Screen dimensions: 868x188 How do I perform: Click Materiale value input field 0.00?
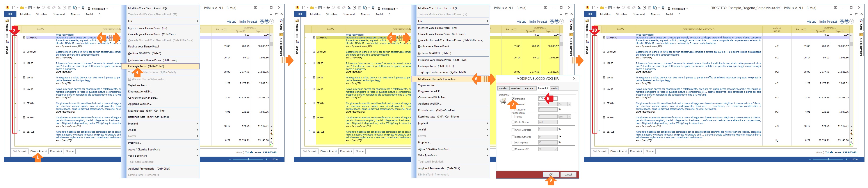(x=548, y=98)
